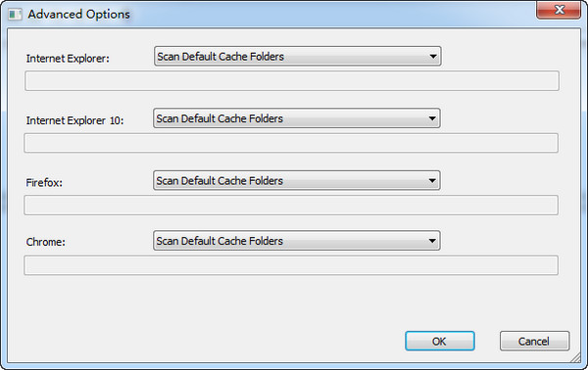Open the Chrome cache scan dropdown
The height and width of the screenshot is (370, 588).
[x=297, y=241]
